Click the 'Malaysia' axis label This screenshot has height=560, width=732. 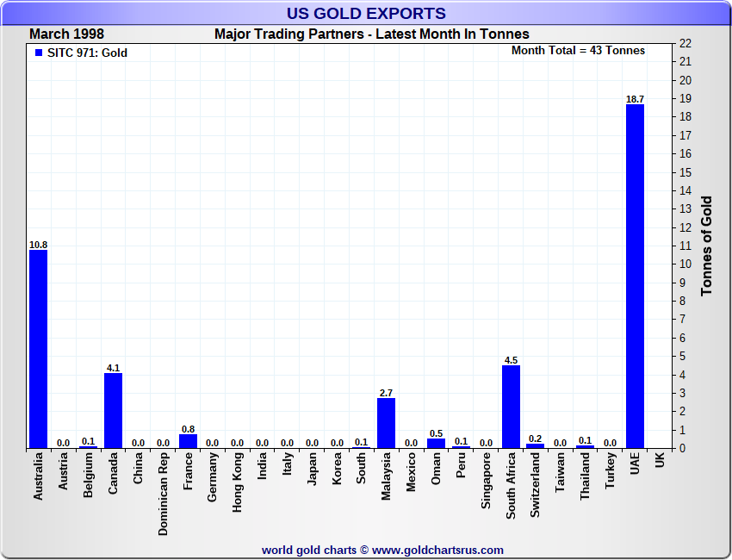pyautogui.click(x=386, y=476)
